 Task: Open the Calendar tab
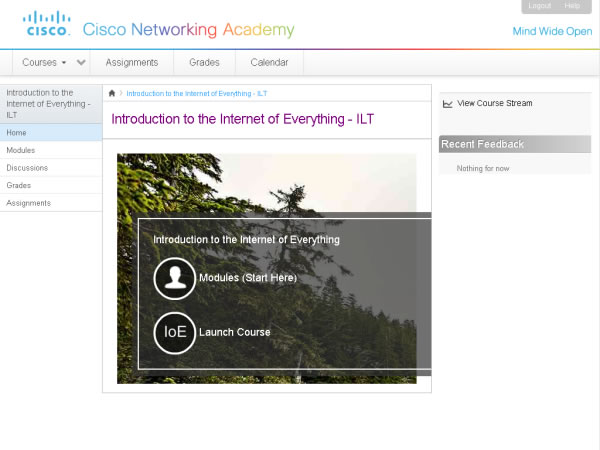tap(269, 62)
